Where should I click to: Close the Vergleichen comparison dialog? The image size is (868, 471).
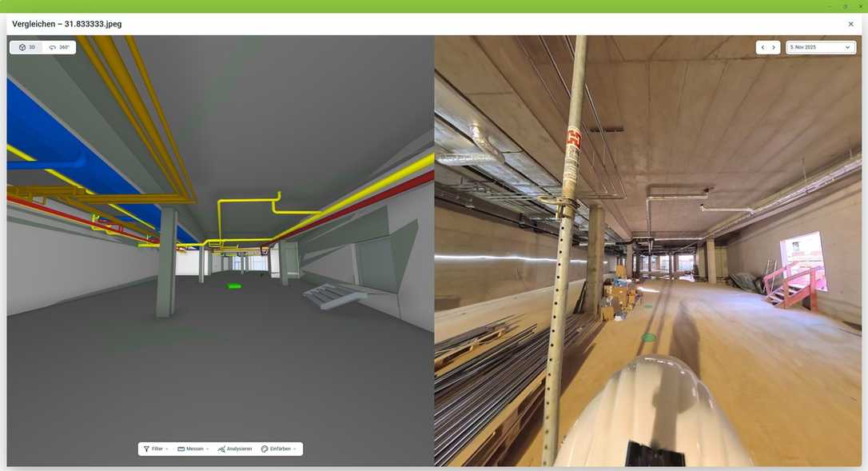pos(851,24)
